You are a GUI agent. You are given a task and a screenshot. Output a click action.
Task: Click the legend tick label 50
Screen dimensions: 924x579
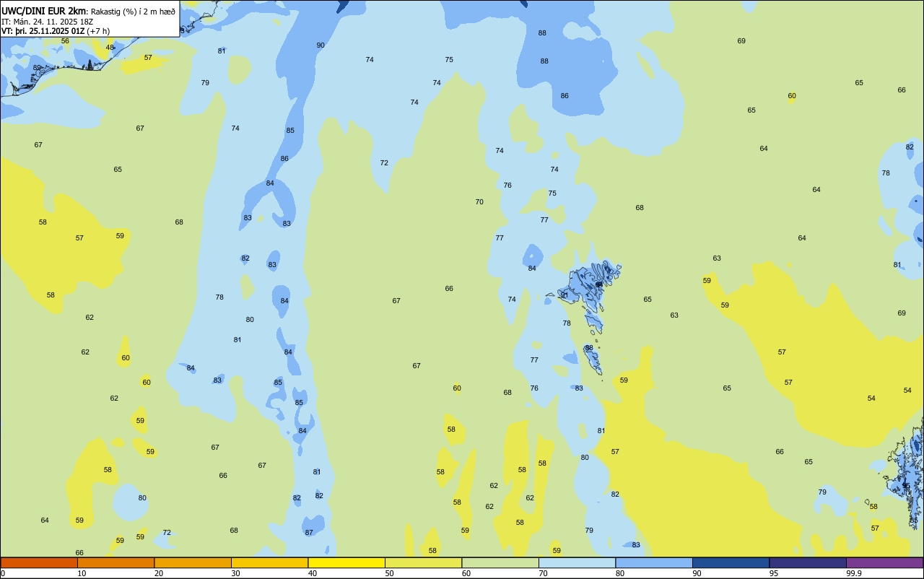pos(389,573)
